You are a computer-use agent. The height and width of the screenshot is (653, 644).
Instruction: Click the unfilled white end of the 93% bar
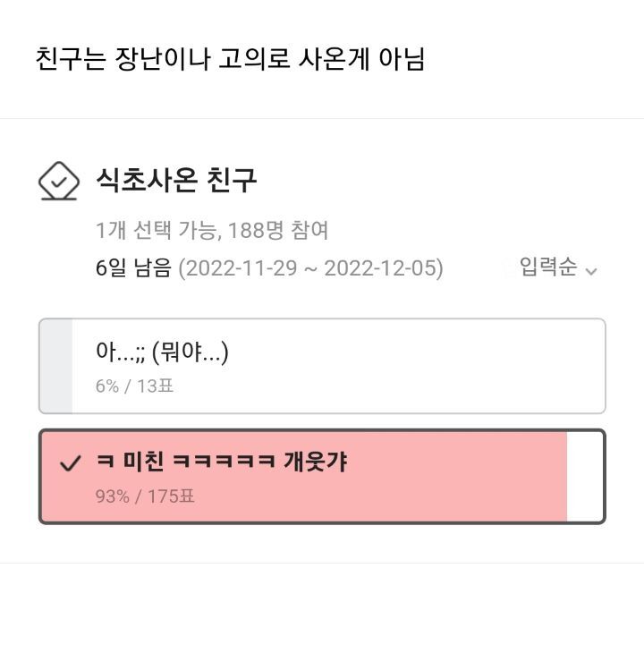(x=585, y=477)
